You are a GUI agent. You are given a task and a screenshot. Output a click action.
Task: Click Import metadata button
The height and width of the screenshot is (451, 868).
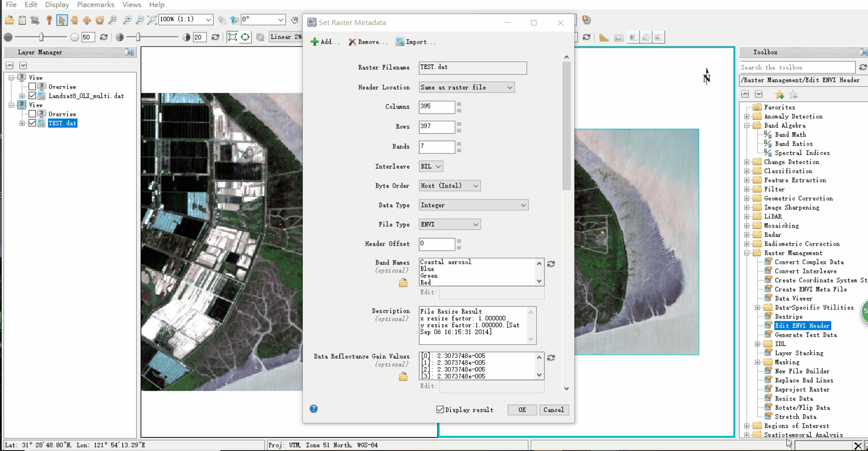[x=415, y=42]
